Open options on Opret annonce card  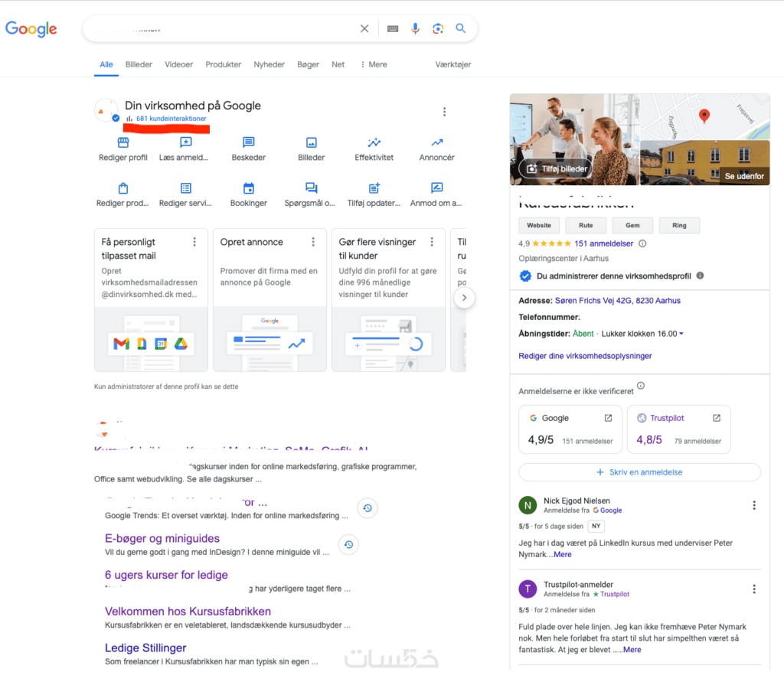[x=313, y=242]
